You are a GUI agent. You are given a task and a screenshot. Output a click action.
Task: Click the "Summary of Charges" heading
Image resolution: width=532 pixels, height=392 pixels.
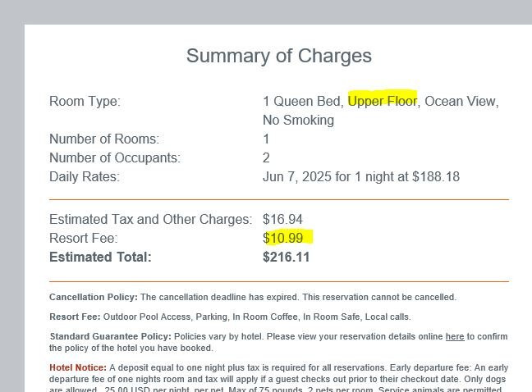[278, 56]
